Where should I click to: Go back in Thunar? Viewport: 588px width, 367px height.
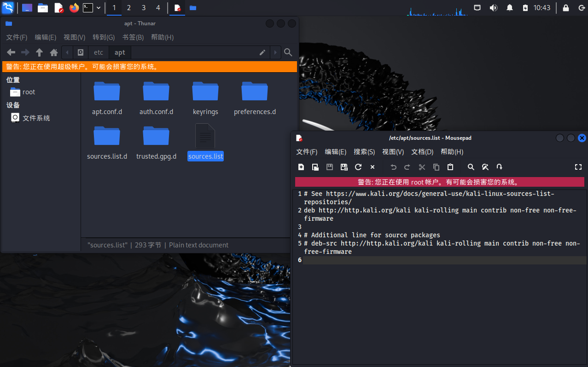(11, 52)
